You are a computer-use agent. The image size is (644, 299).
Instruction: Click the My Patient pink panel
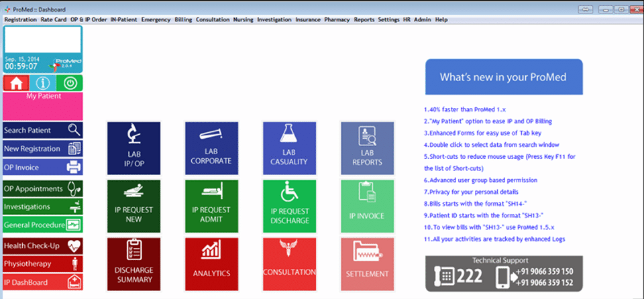43,106
